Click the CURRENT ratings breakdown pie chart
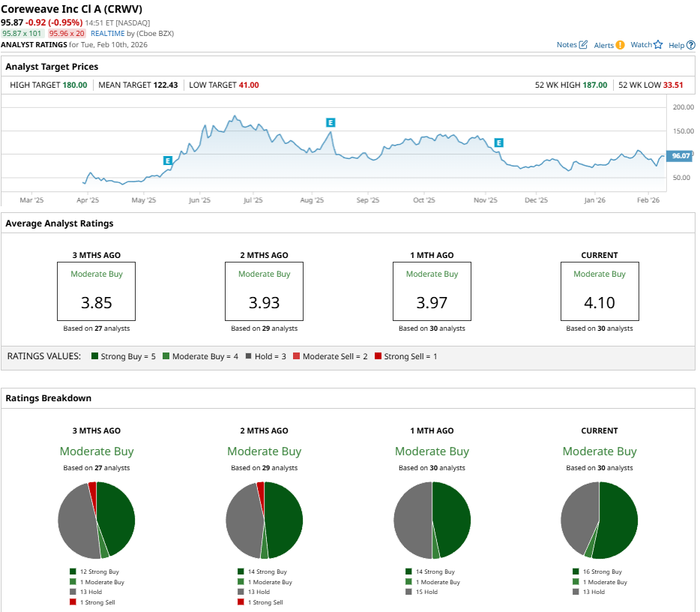 [x=599, y=520]
